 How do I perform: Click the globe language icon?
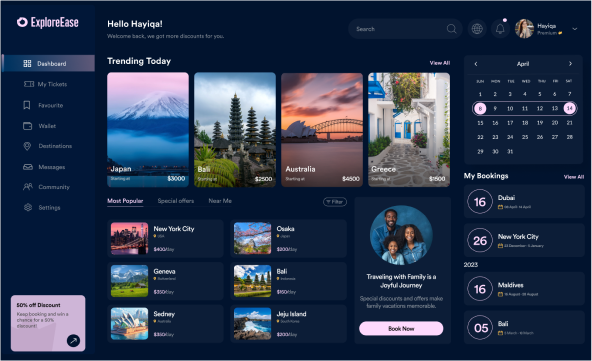click(477, 29)
